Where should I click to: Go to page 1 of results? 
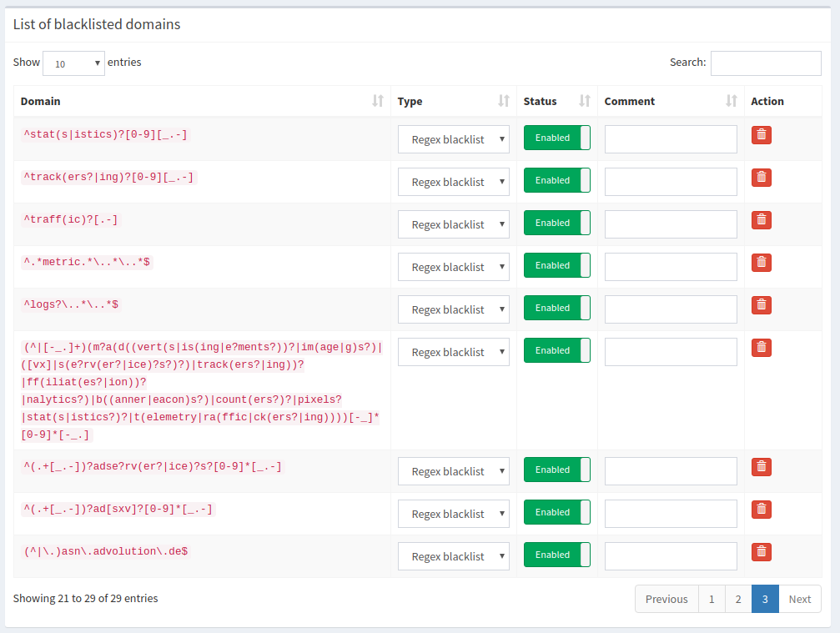[x=712, y=600]
